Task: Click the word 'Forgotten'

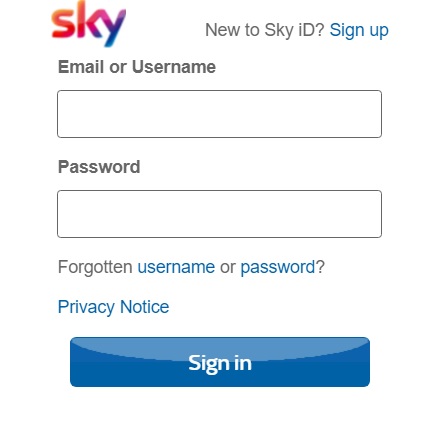Action: (x=95, y=267)
